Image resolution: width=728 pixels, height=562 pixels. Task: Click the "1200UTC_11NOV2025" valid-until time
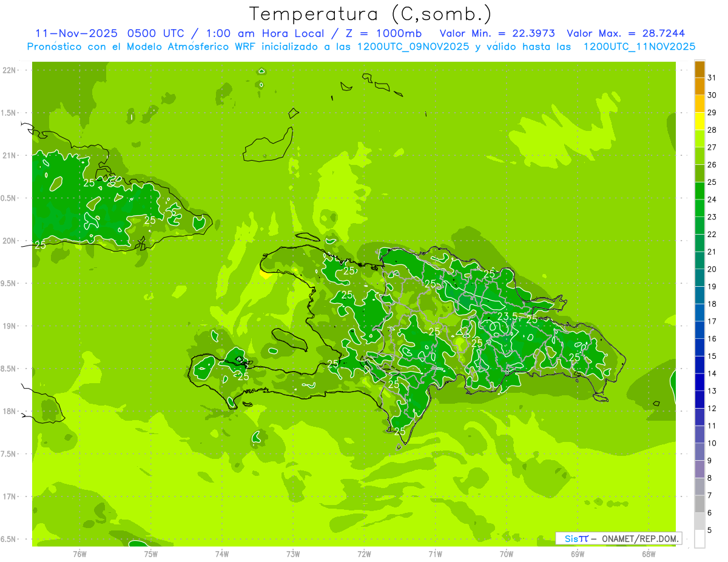639,47
